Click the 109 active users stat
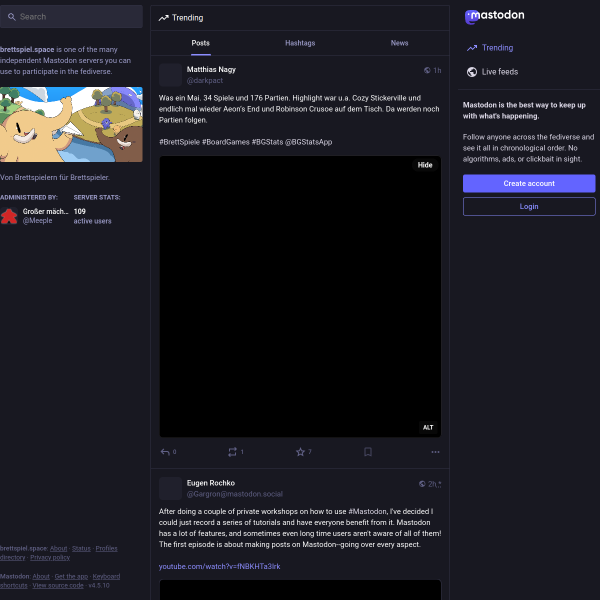This screenshot has width=600, height=600. pos(92,216)
